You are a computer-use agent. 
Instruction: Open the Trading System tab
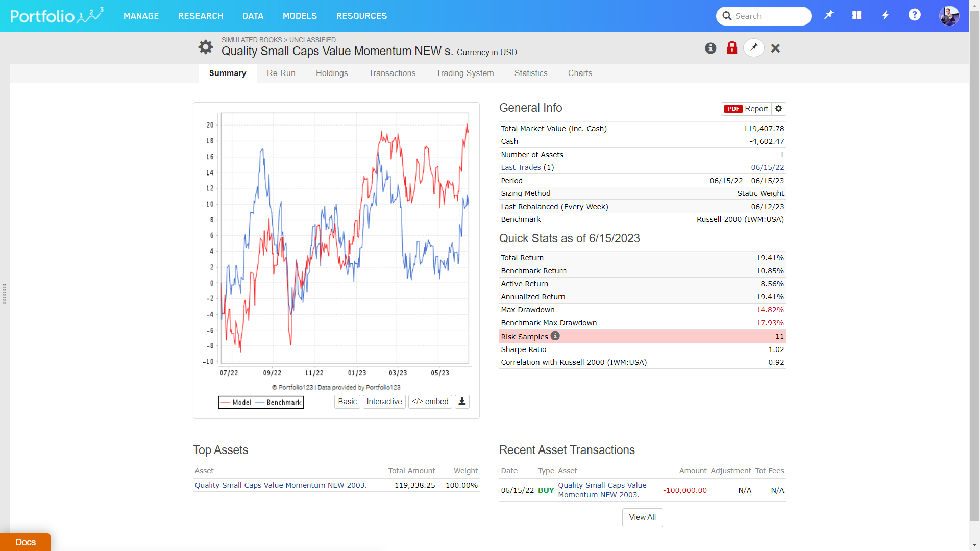click(x=464, y=73)
